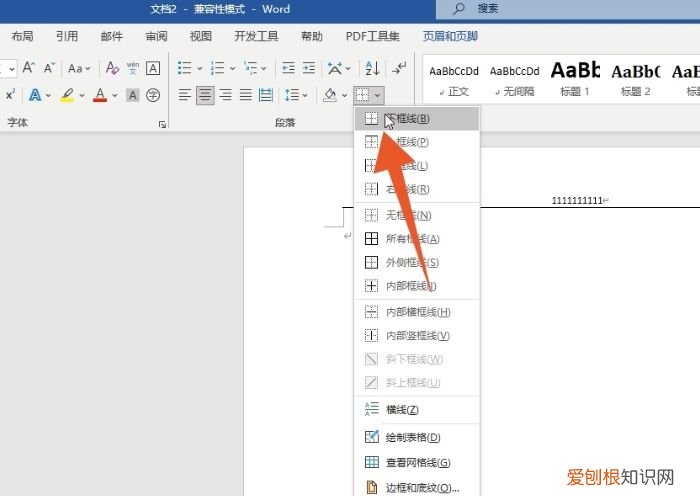The width and height of the screenshot is (700, 496).
Task: Apply red font color
Action: click(x=100, y=95)
